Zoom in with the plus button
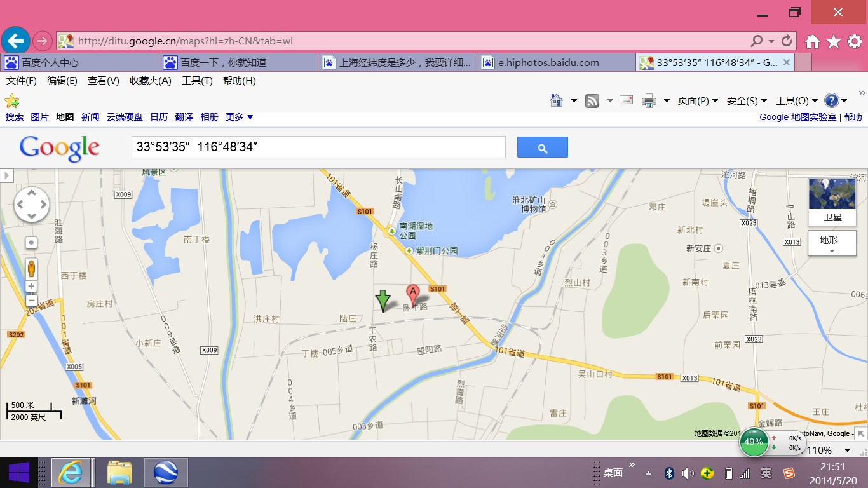 pyautogui.click(x=31, y=287)
